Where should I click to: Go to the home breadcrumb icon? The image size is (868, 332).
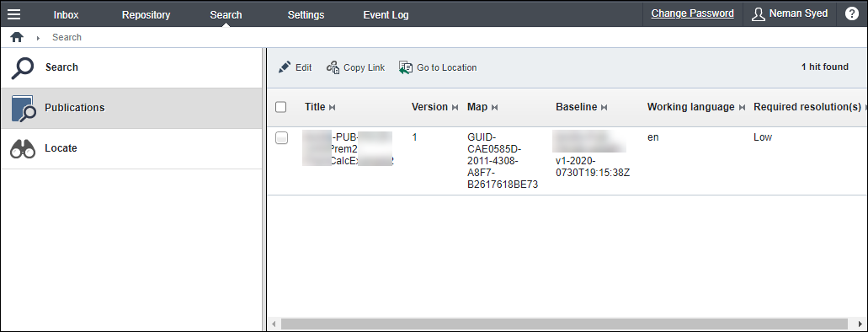pyautogui.click(x=17, y=37)
